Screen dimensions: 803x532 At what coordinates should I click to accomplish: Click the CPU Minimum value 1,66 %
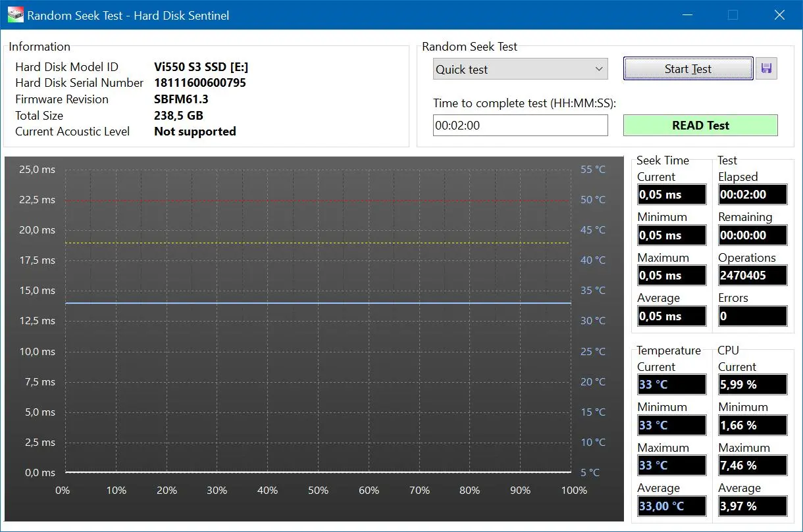coord(753,425)
